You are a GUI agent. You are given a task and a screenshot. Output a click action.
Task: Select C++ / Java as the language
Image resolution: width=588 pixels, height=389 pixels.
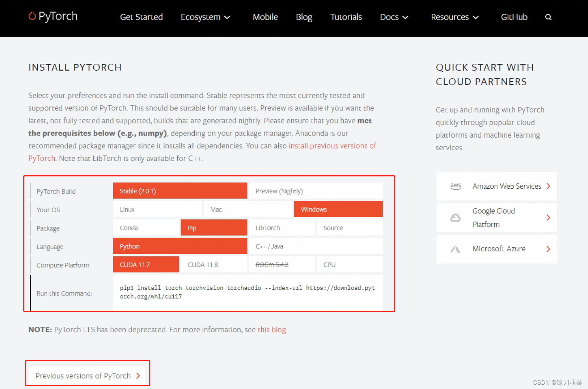(316, 246)
